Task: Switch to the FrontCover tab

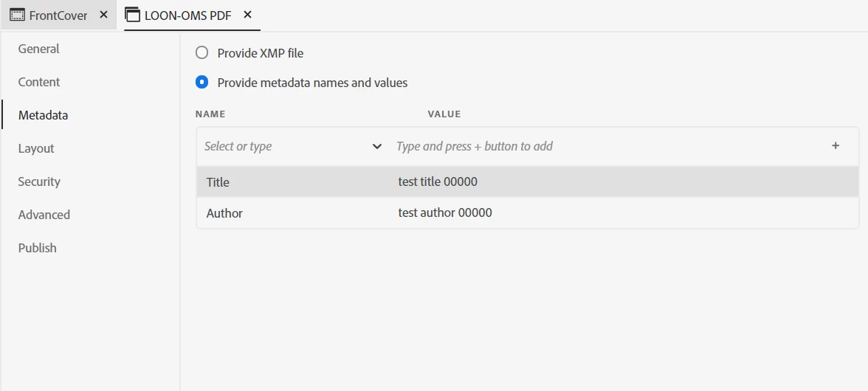Action: tap(58, 15)
